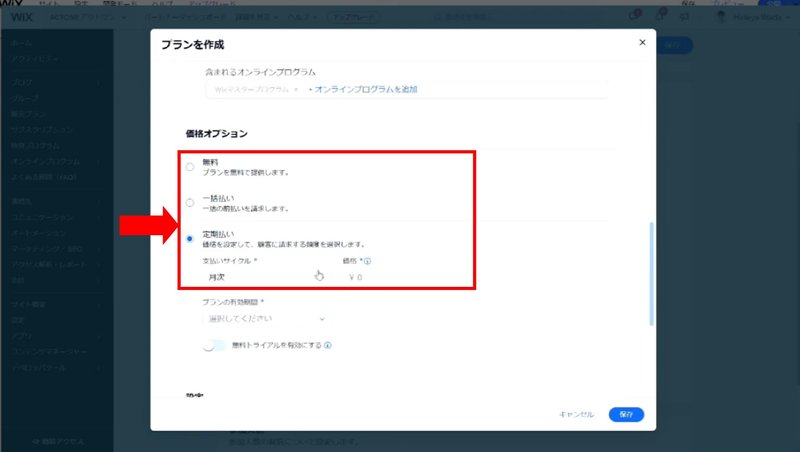Click the オンラインプログラムを追加 link
The width and height of the screenshot is (800, 452).
pyautogui.click(x=363, y=89)
